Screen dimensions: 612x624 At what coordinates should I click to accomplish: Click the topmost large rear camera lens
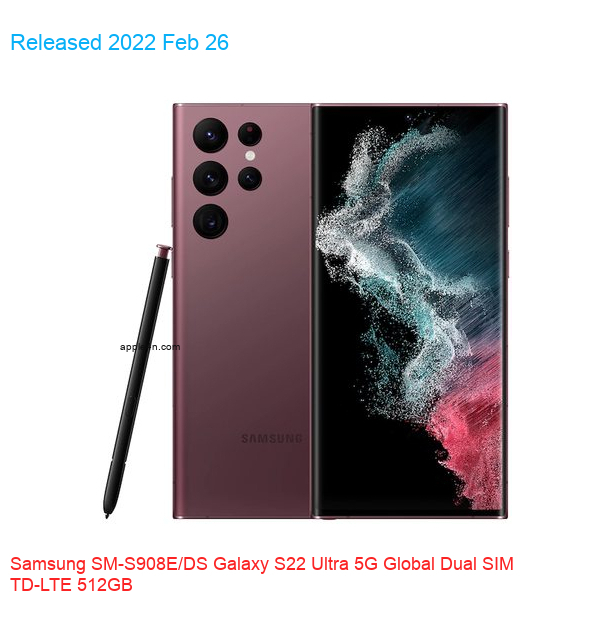[x=210, y=135]
